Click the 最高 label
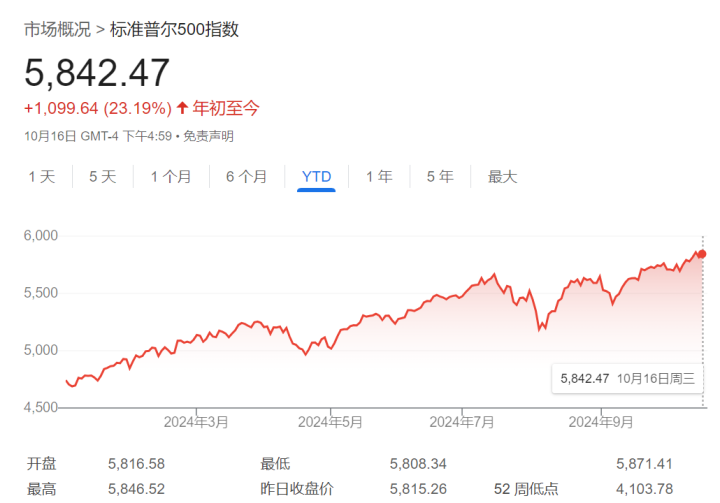Screen dimensions: 720x503 (x=41, y=489)
